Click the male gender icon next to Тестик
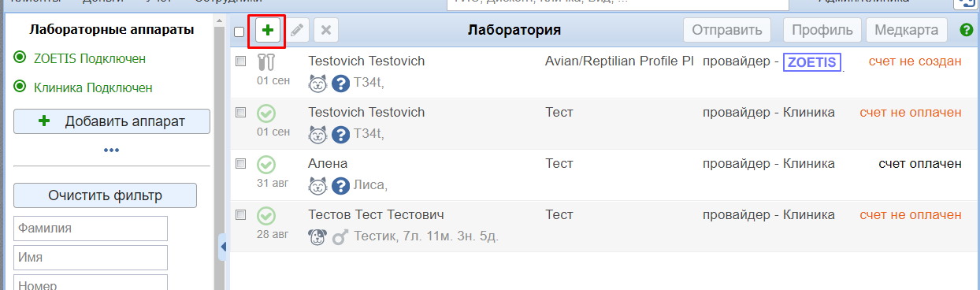 340,236
